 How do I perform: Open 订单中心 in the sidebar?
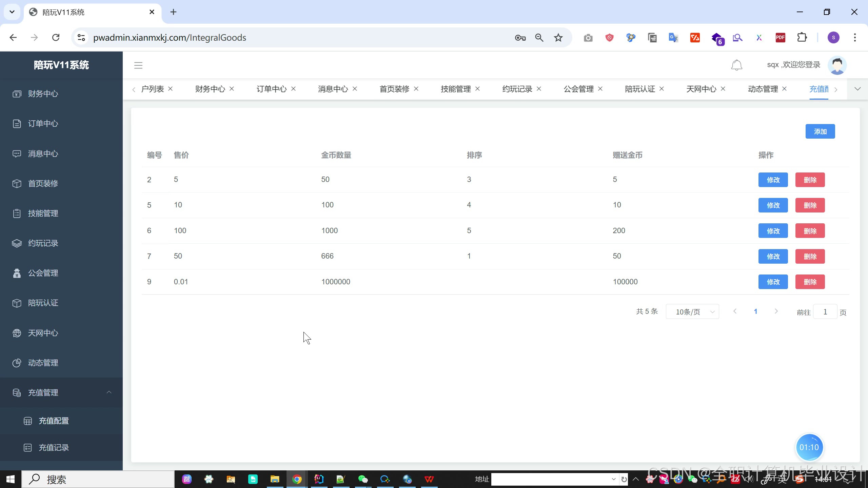[x=61, y=123]
